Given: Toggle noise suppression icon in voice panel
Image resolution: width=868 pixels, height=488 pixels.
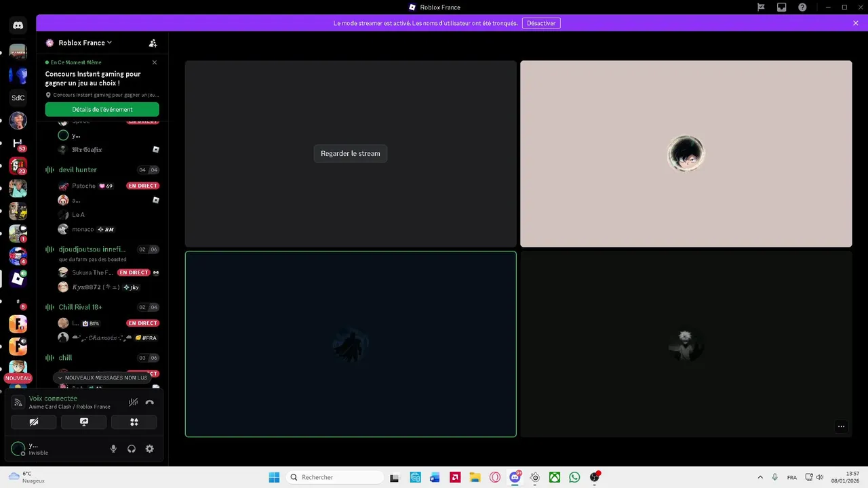Looking at the screenshot, I should [134, 402].
